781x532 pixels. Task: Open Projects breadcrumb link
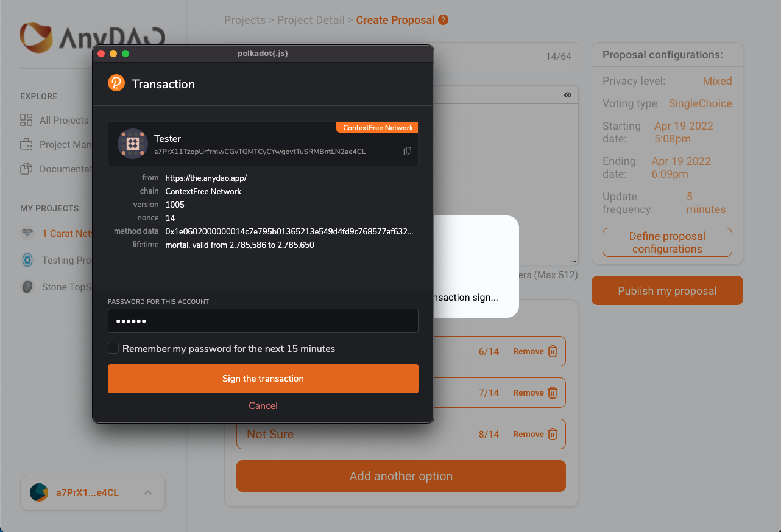(245, 20)
